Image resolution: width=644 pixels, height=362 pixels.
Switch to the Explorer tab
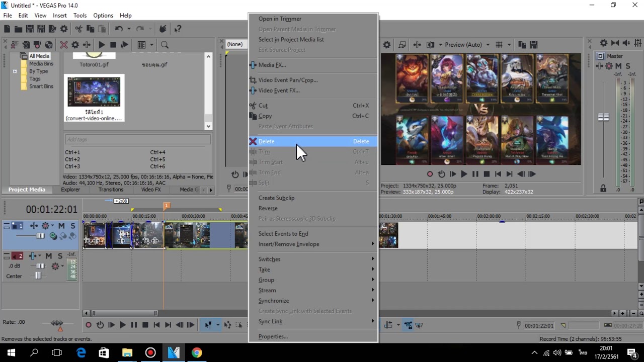[70, 190]
